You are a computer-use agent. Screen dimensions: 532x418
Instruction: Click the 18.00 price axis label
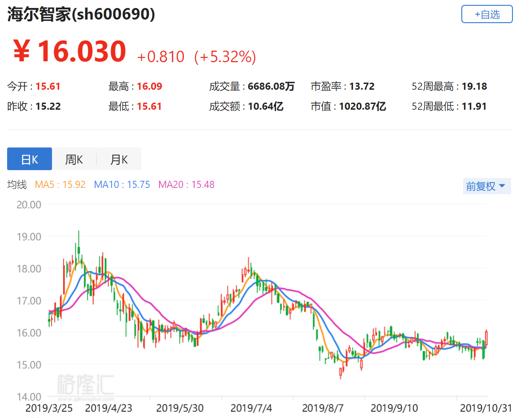(29, 269)
